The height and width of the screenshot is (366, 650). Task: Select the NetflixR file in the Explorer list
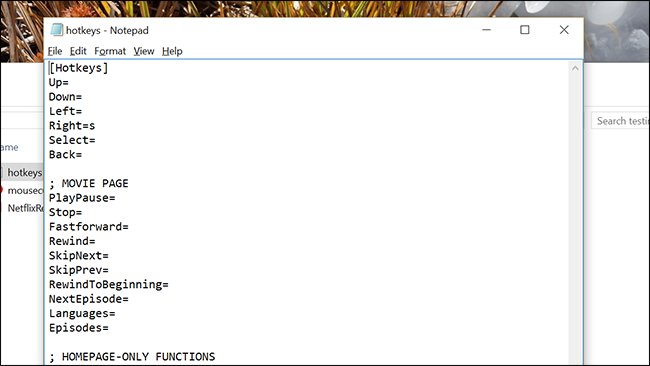point(23,208)
